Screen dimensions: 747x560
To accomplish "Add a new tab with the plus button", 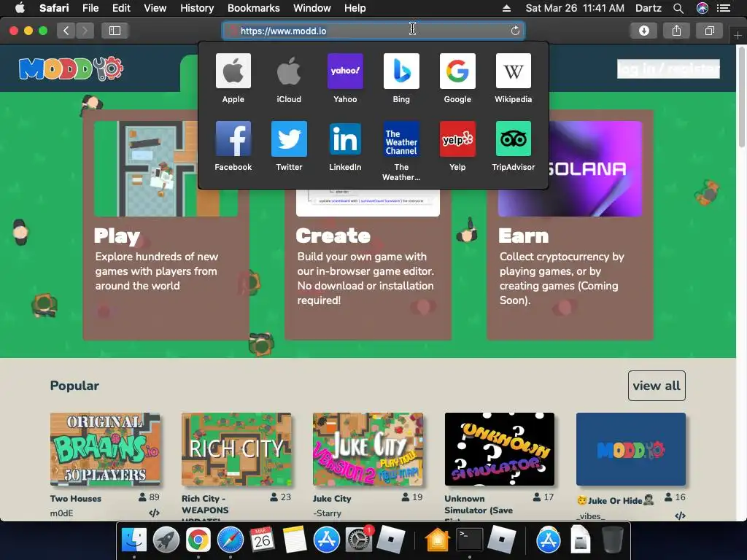I will [x=738, y=35].
